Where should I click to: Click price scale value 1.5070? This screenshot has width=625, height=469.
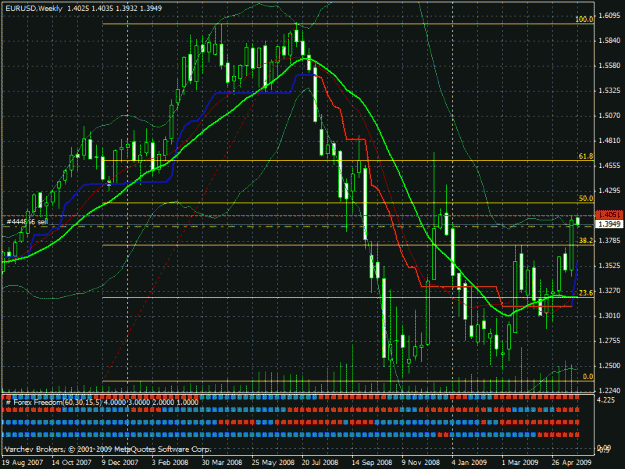click(610, 116)
